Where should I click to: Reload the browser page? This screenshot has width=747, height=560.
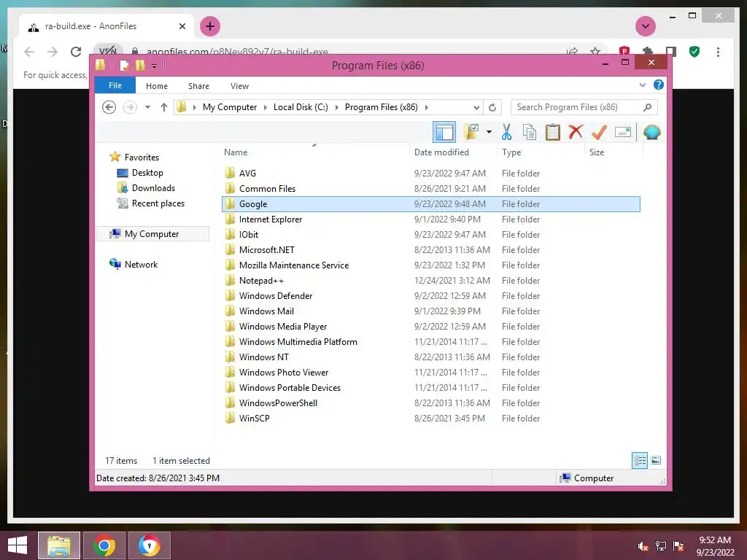pos(76,52)
